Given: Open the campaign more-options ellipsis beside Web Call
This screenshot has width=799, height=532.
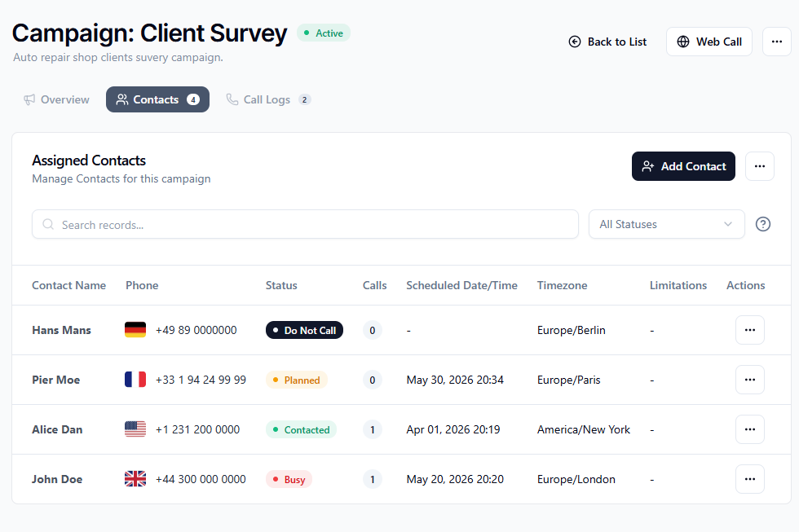Looking at the screenshot, I should click(x=776, y=42).
